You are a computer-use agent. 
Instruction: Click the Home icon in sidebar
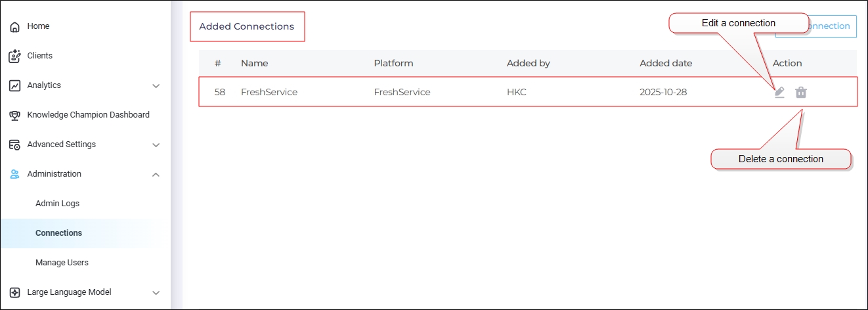point(14,27)
